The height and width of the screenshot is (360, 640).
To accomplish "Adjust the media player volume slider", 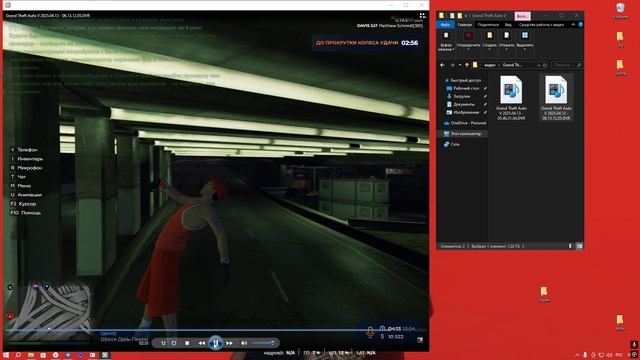I will (x=262, y=343).
